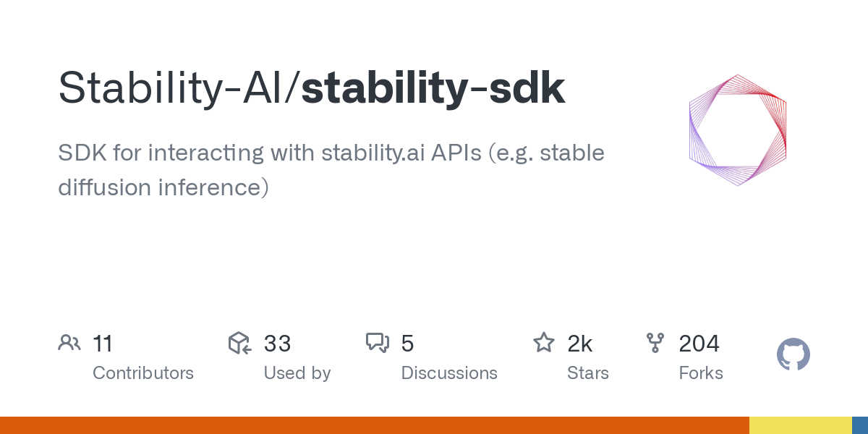The image size is (868, 434).
Task: Click the 2k stars count
Action: (580, 344)
